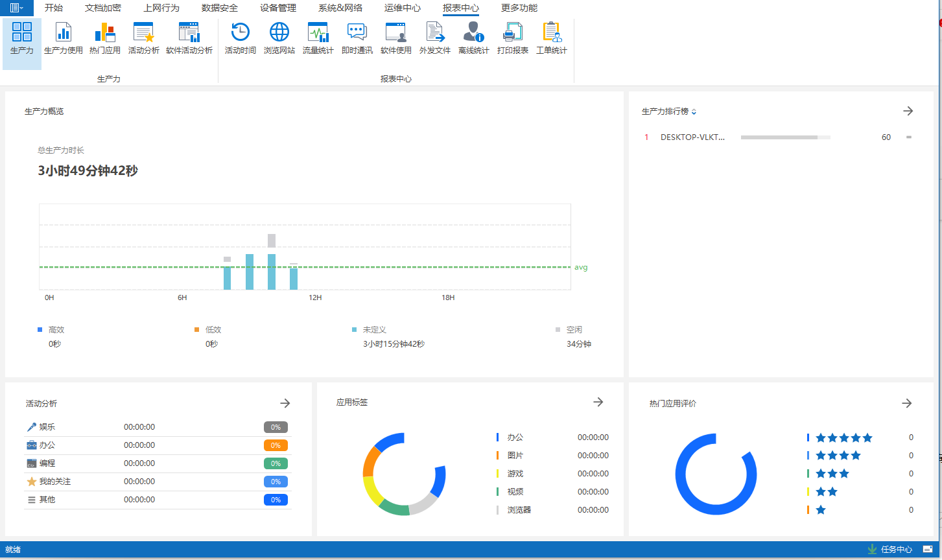Open 任务中心 in the status bar
942x560 pixels.
[895, 549]
